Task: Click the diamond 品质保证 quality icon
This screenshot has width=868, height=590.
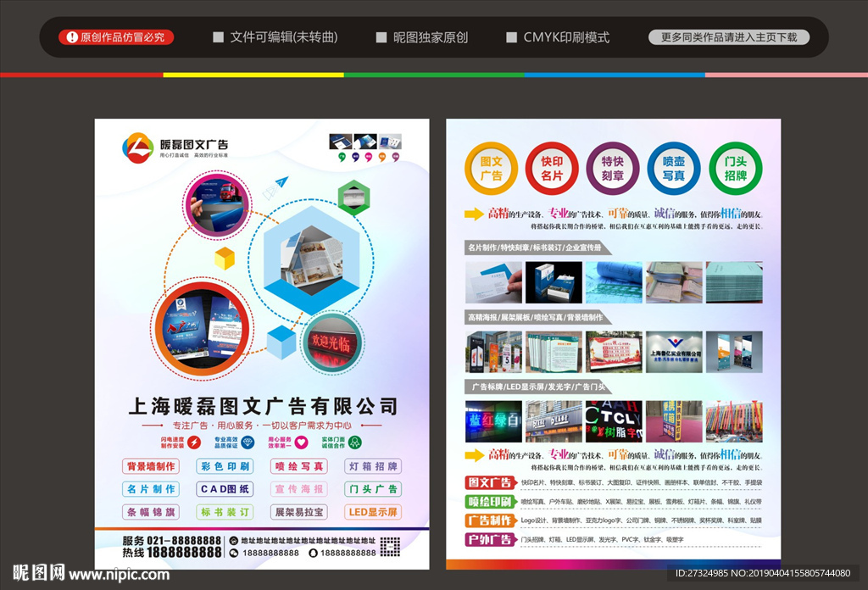Action: (x=248, y=442)
